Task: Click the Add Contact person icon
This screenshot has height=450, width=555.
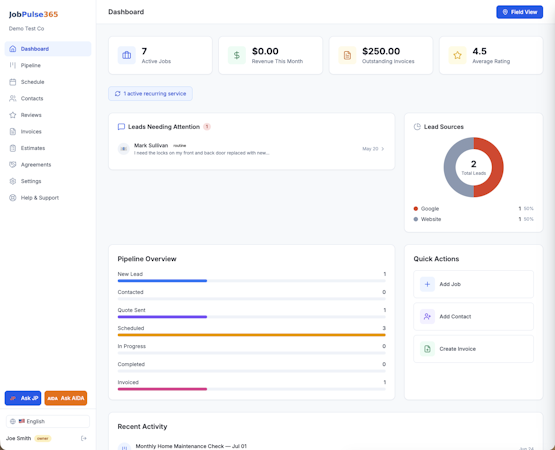Action: point(427,317)
